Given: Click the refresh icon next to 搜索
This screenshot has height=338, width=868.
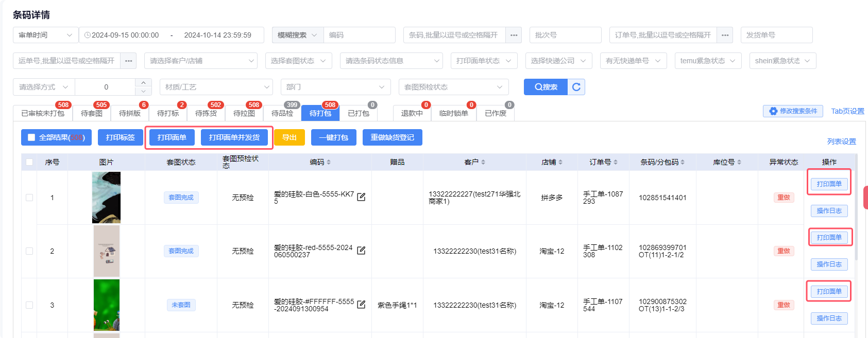Looking at the screenshot, I should [x=576, y=87].
